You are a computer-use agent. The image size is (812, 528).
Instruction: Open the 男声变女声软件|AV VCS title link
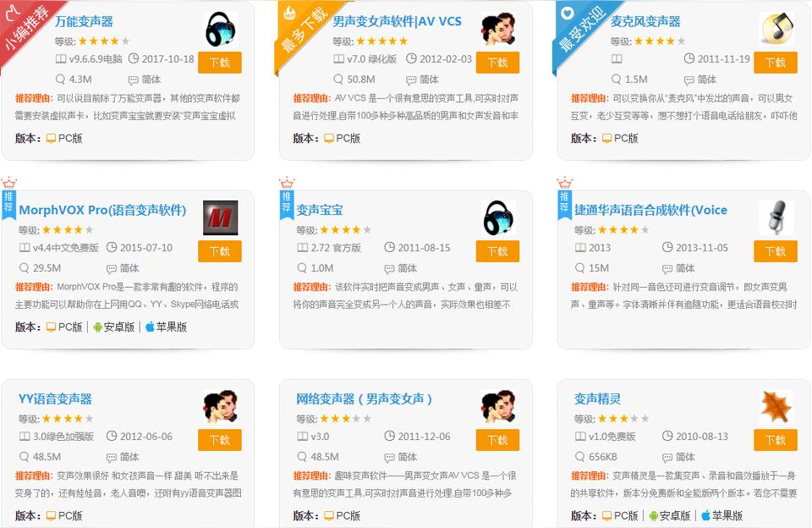[x=397, y=22]
